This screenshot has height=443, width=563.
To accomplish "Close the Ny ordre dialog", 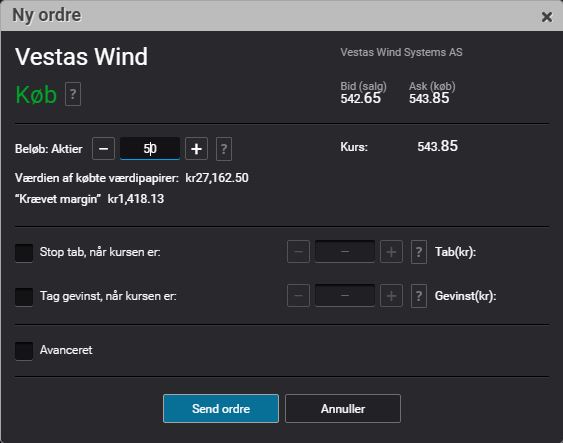I will (546, 17).
